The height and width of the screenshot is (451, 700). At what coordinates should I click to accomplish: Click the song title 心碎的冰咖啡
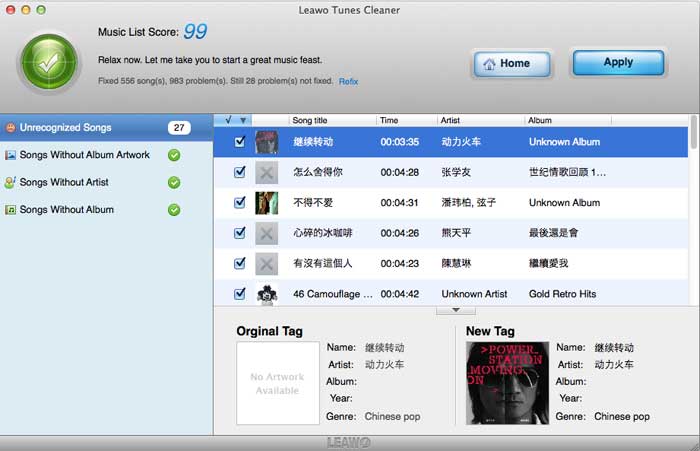323,233
